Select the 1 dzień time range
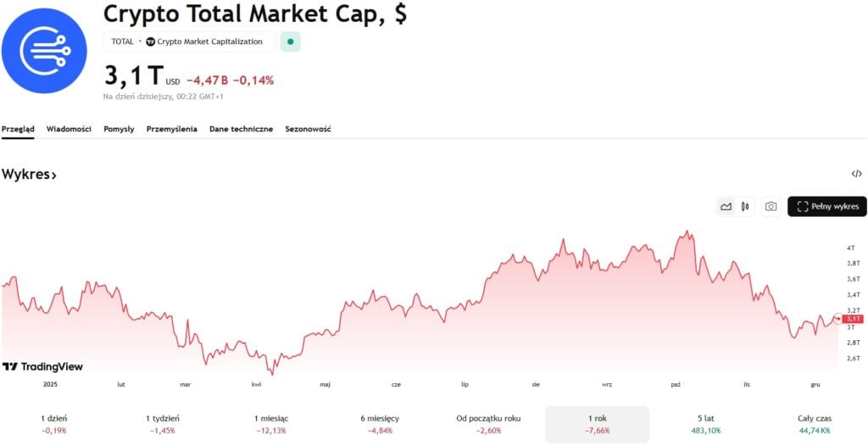 53,424
